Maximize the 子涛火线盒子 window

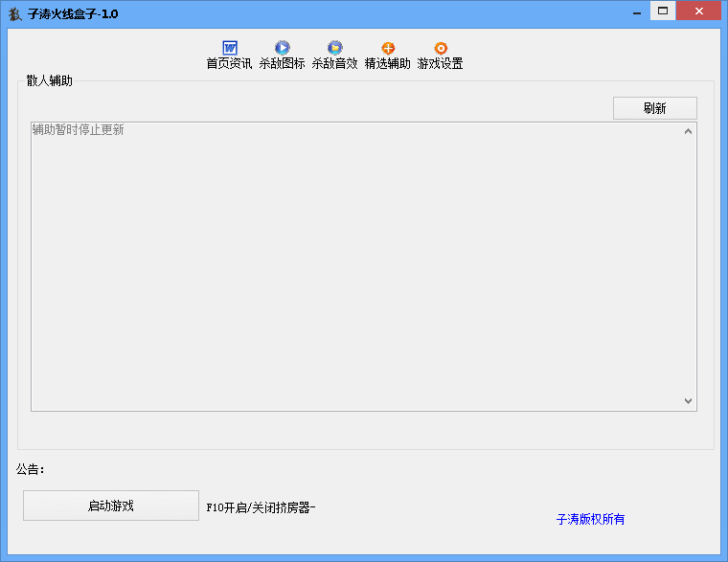pos(663,11)
